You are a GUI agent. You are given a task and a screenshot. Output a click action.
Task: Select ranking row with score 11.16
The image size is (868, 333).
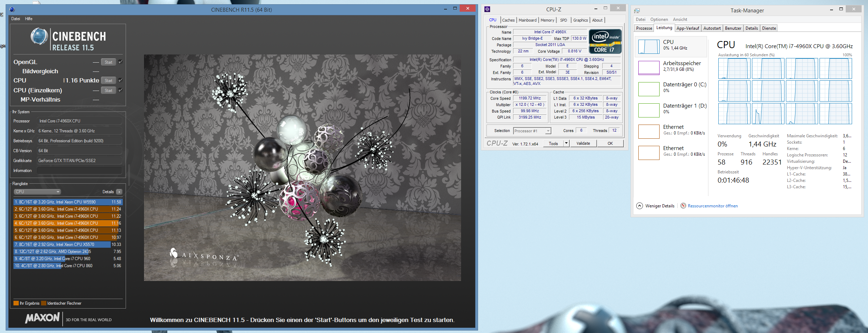pyautogui.click(x=68, y=223)
